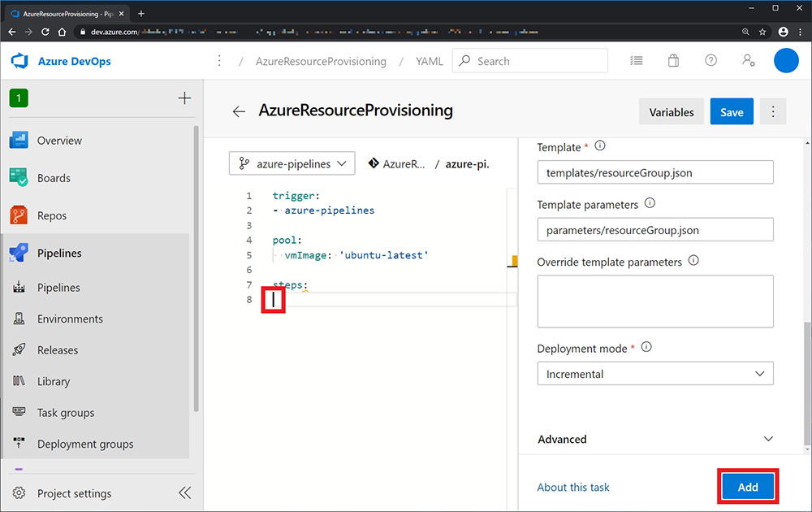The image size is (812, 512).
Task: Show info for Template field
Action: point(600,145)
